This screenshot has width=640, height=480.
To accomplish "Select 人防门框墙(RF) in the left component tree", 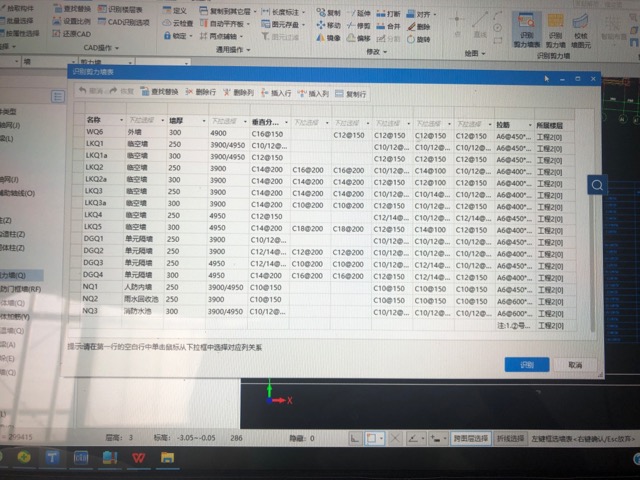I will click(20, 289).
